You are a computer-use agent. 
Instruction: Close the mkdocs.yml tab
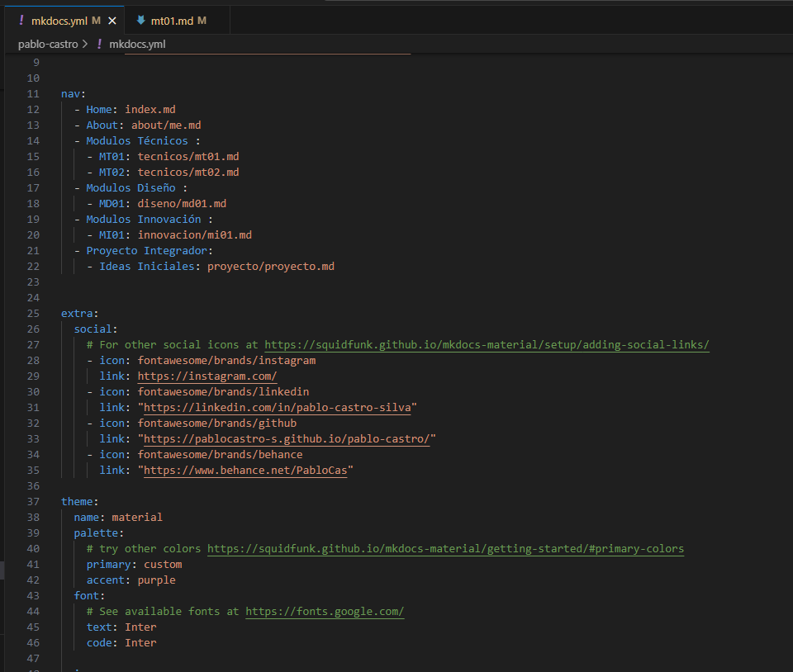click(112, 21)
